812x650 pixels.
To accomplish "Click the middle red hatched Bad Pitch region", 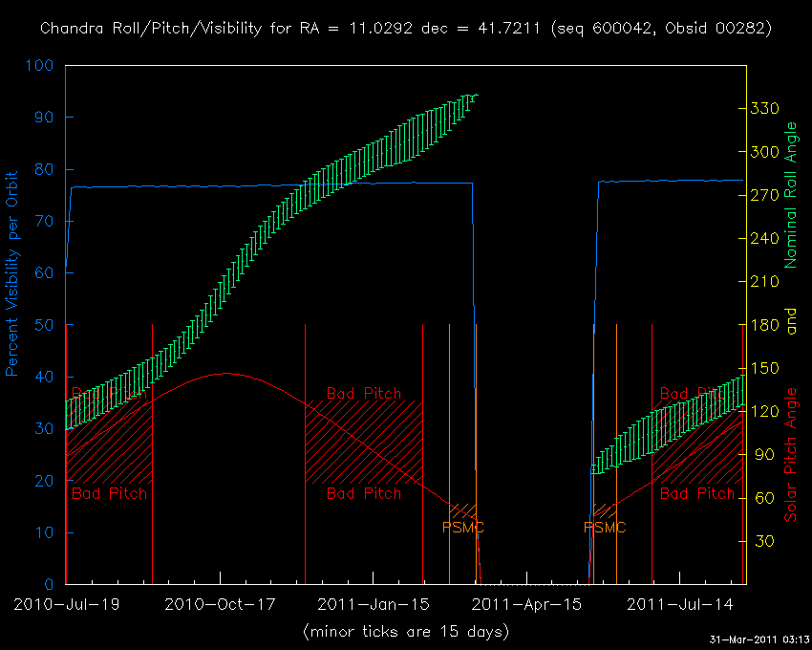I will tap(363, 442).
